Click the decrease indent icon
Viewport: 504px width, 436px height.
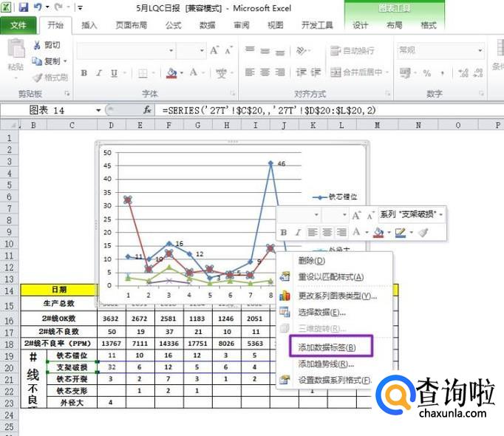coord(301,72)
